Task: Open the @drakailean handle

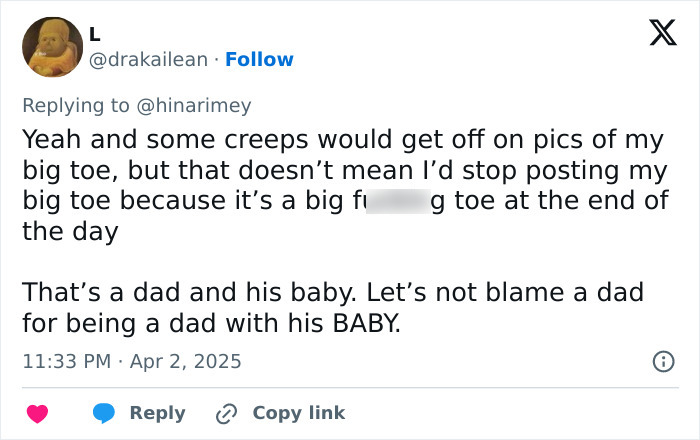Action: (x=152, y=60)
